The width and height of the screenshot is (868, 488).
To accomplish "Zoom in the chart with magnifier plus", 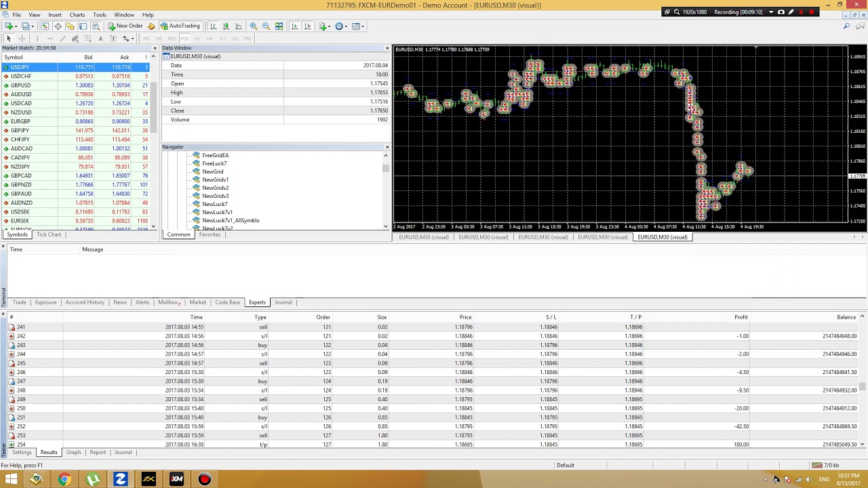I will tap(253, 26).
